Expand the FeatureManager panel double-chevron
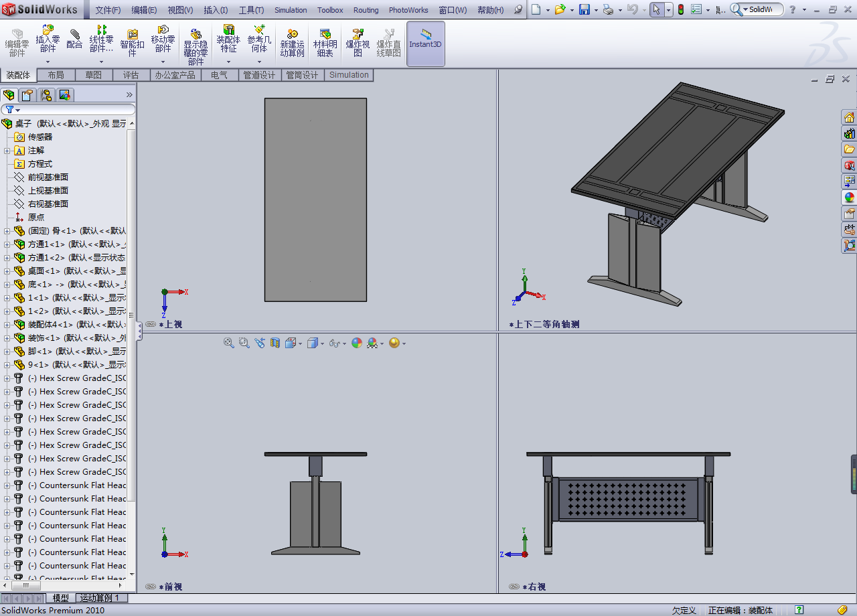This screenshot has height=616, width=857. click(129, 94)
